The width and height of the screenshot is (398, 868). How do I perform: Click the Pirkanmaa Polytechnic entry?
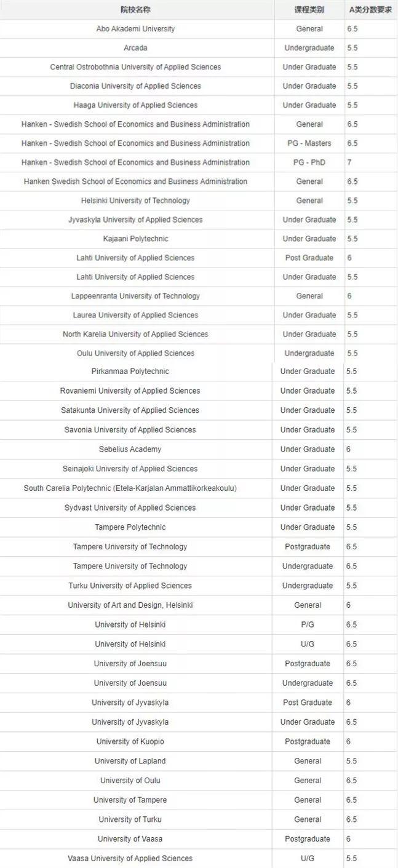click(x=130, y=372)
